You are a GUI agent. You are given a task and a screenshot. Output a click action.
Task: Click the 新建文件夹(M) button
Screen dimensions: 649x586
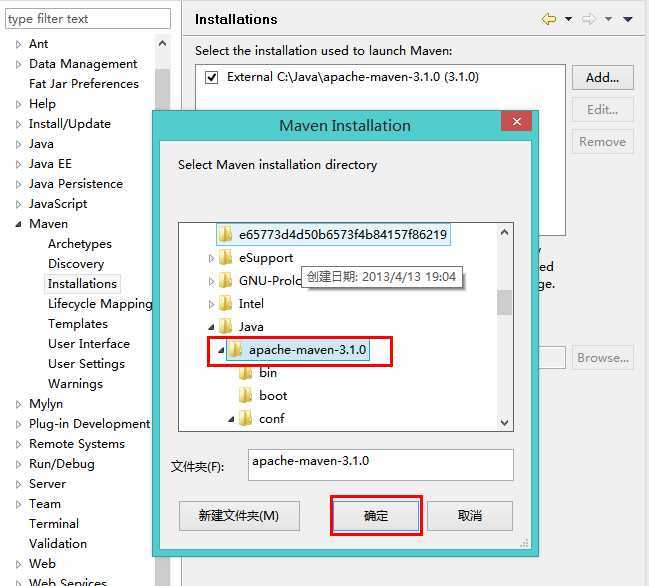click(x=239, y=516)
